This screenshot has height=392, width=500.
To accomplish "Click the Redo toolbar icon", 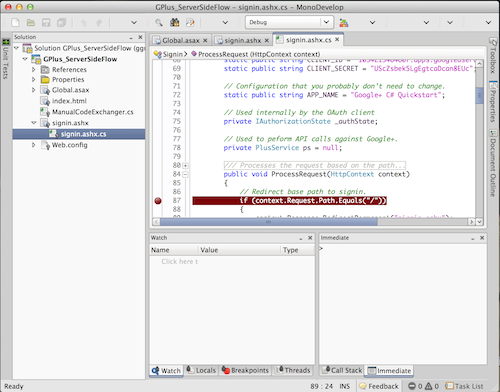I will click(99, 22).
